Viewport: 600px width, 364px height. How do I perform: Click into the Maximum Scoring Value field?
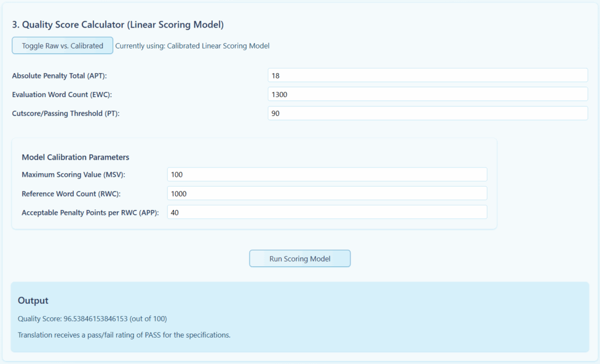click(x=326, y=174)
